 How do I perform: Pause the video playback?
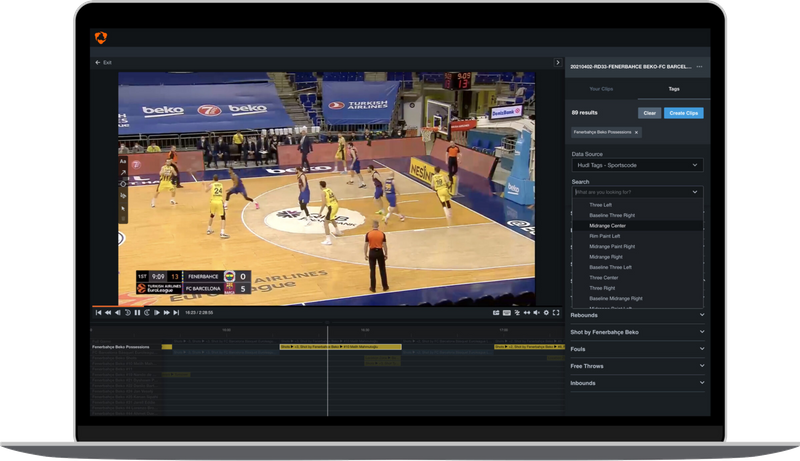pyautogui.click(x=137, y=313)
